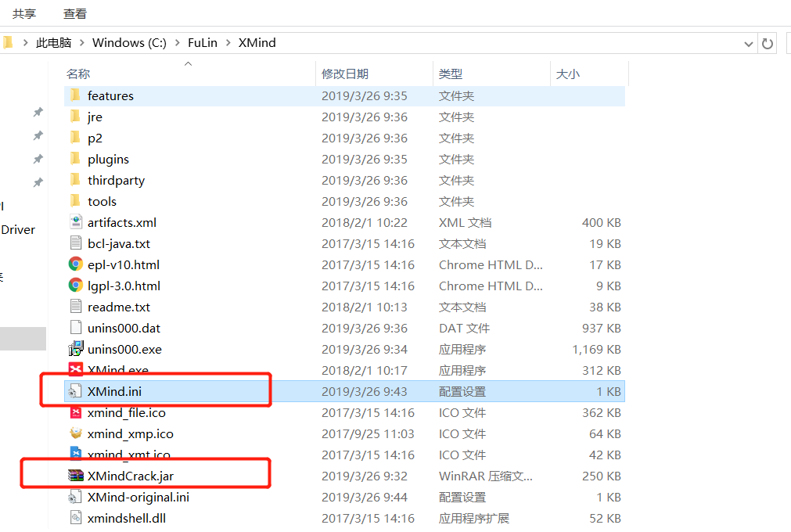This screenshot has height=532, width=791.
Task: Click the artifacts.xml file icon
Action: [x=76, y=222]
